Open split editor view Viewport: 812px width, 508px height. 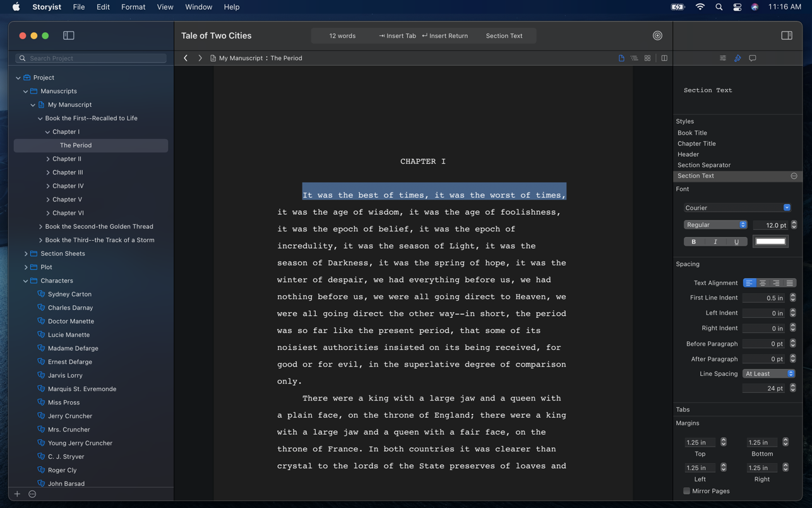pyautogui.click(x=664, y=58)
